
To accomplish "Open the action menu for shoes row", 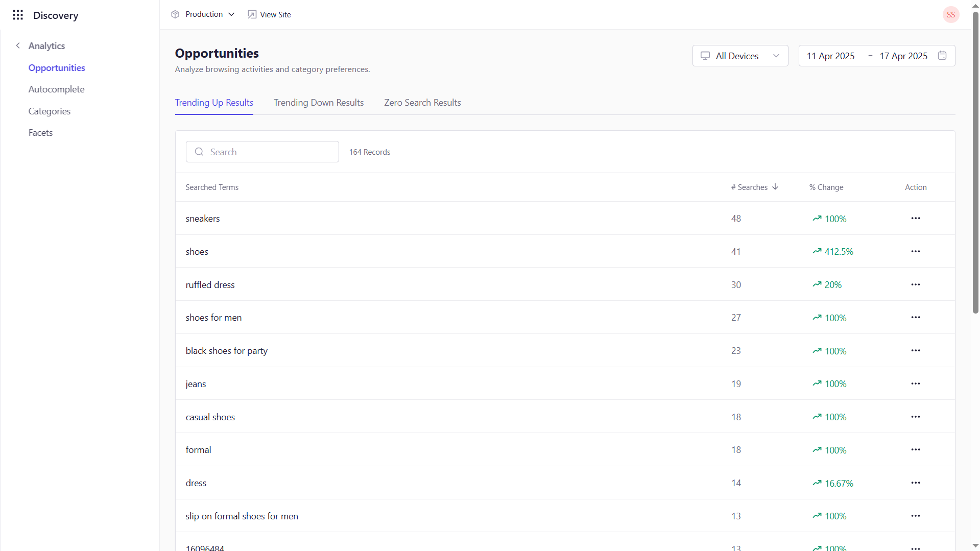I will [915, 251].
